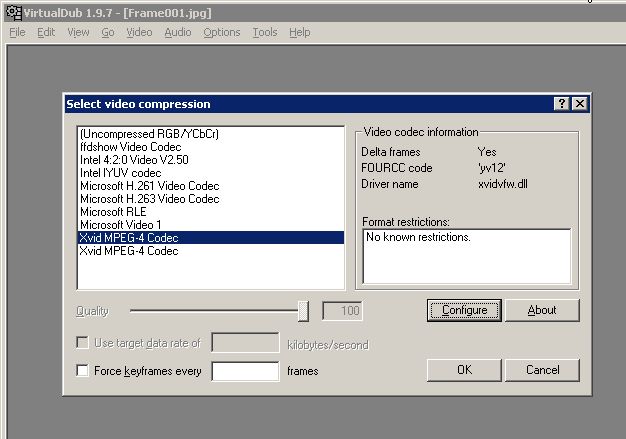The height and width of the screenshot is (439, 626).
Task: Open the Edit menu
Action: click(x=46, y=32)
